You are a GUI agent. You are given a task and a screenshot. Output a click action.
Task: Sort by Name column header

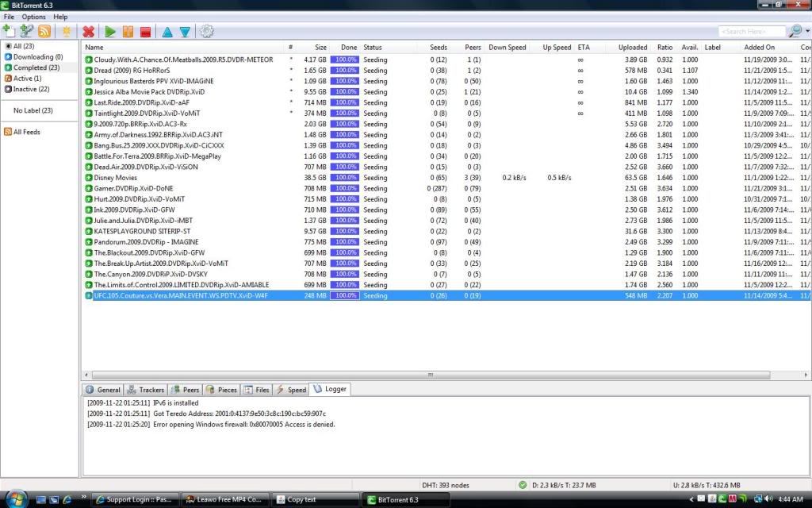[94, 47]
